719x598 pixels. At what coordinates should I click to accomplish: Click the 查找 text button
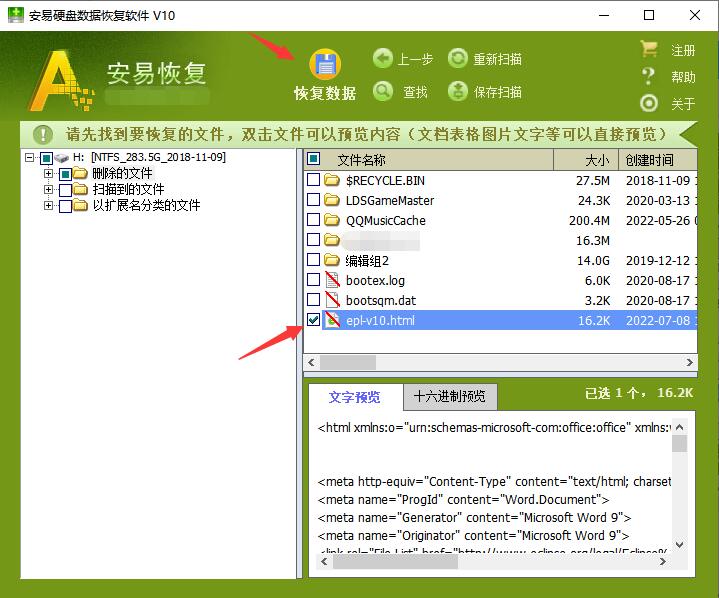pyautogui.click(x=415, y=92)
